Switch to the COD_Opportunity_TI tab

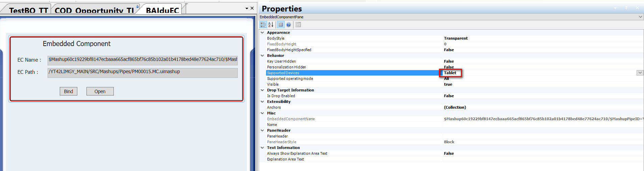[x=95, y=9]
